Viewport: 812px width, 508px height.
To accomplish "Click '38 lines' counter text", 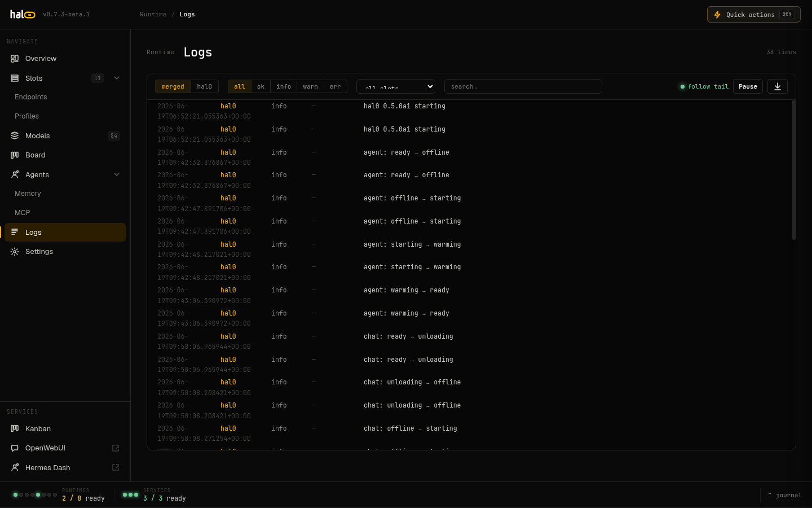I will point(781,52).
